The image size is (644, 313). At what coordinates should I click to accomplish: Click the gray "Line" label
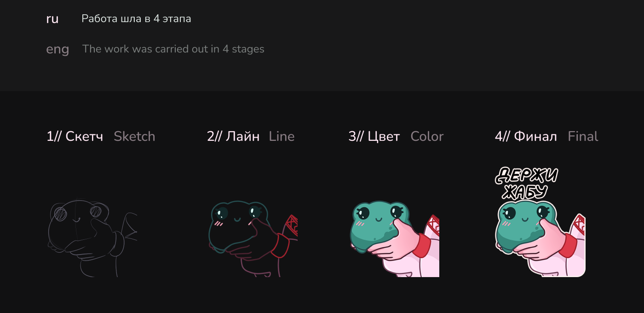(x=282, y=136)
